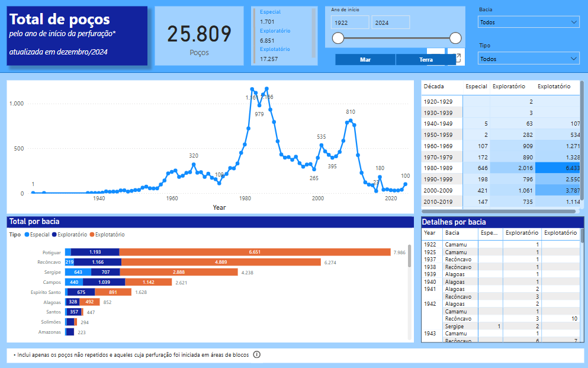Click the 25.809 Poços total card

click(x=199, y=37)
